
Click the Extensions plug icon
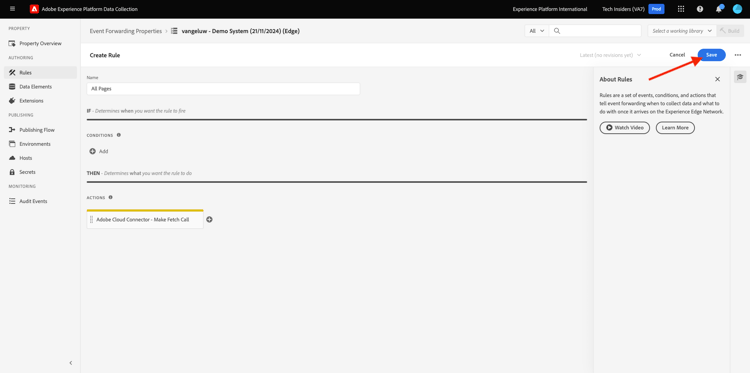tap(12, 101)
